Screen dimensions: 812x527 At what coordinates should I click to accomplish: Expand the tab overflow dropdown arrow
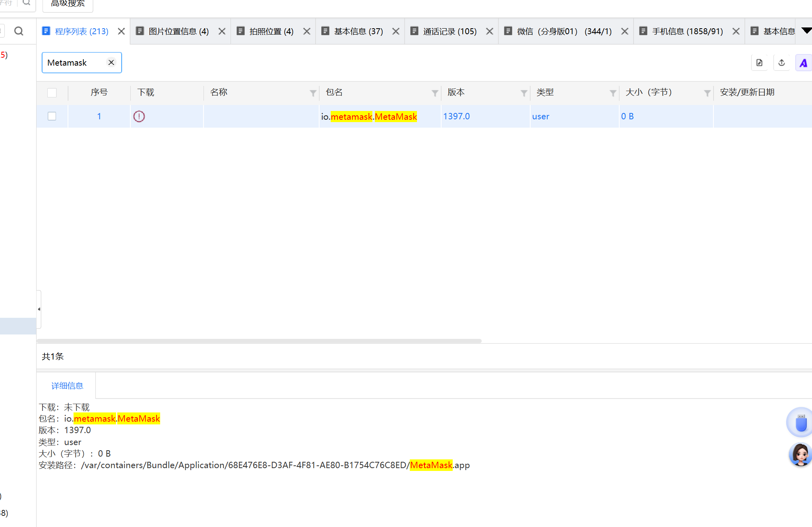click(806, 31)
